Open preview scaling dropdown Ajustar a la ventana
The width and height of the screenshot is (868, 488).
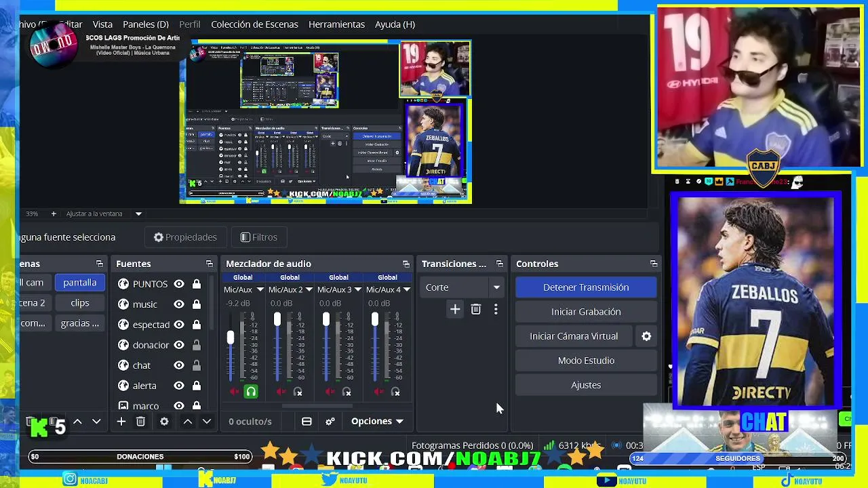138,213
